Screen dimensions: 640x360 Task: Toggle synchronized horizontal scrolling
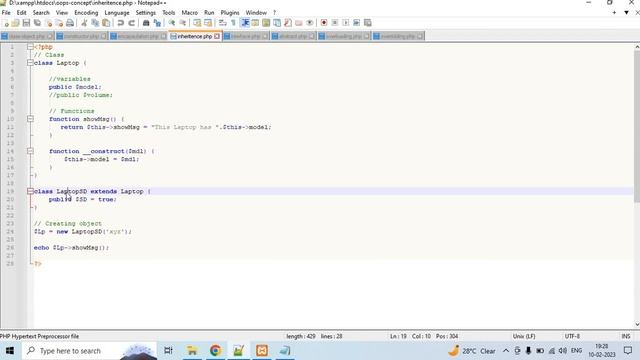(x=208, y=23)
